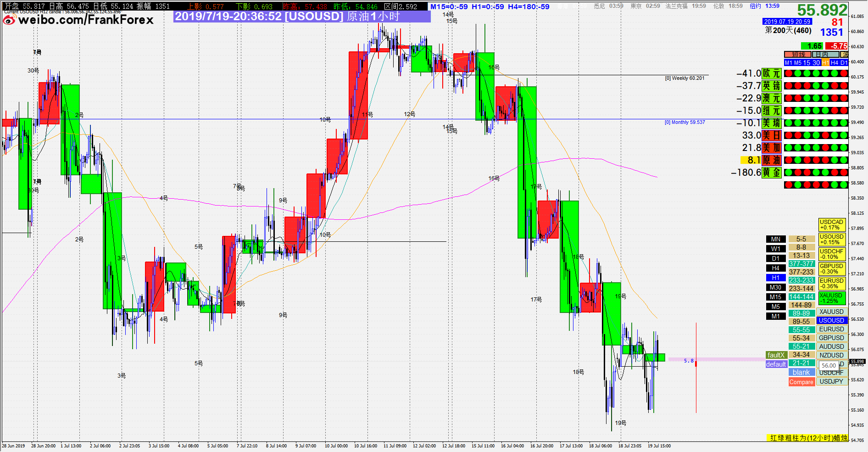Click the 黄金 gold label
This screenshot has height=452, width=868.
[772, 173]
